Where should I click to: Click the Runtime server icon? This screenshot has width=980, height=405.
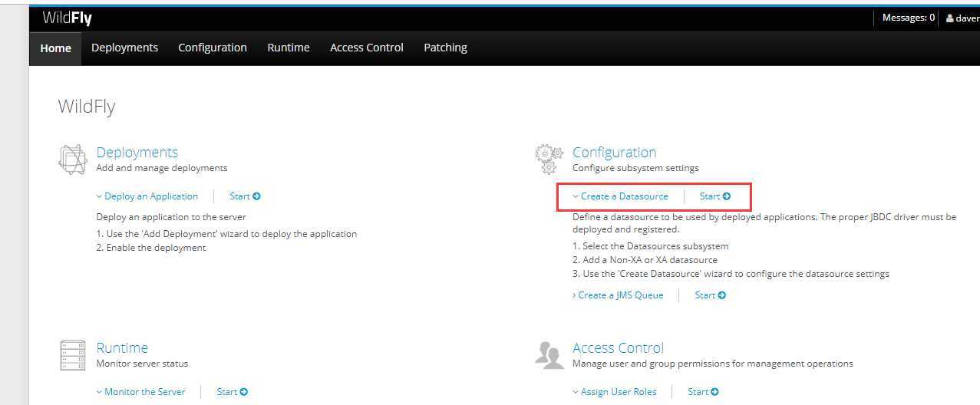click(x=72, y=354)
